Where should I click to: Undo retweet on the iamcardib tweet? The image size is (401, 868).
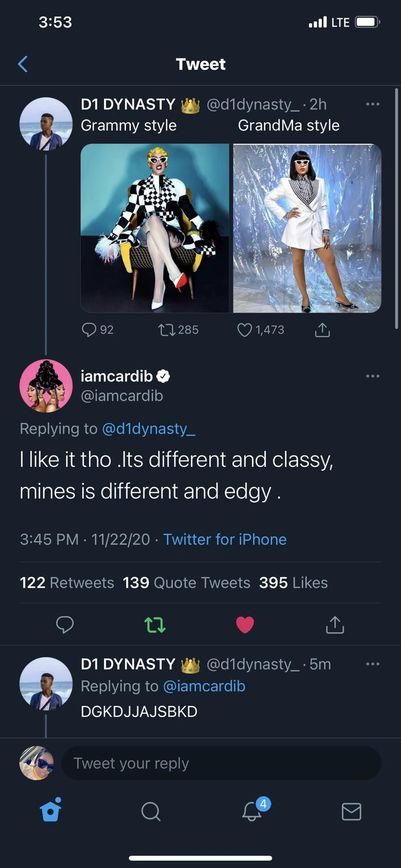[155, 625]
